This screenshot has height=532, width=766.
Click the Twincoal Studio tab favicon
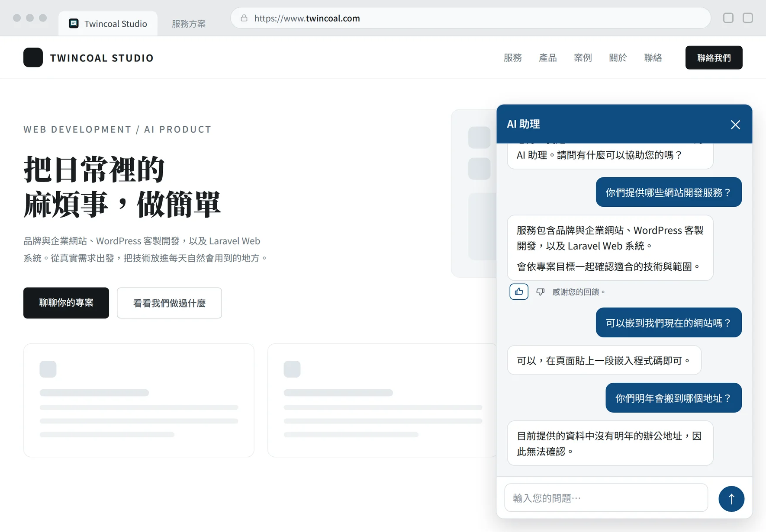coord(74,23)
